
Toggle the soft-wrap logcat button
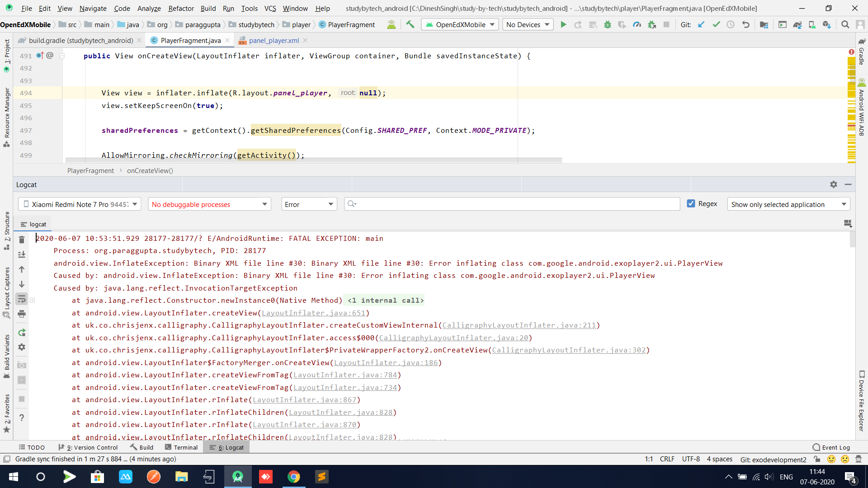point(21,299)
